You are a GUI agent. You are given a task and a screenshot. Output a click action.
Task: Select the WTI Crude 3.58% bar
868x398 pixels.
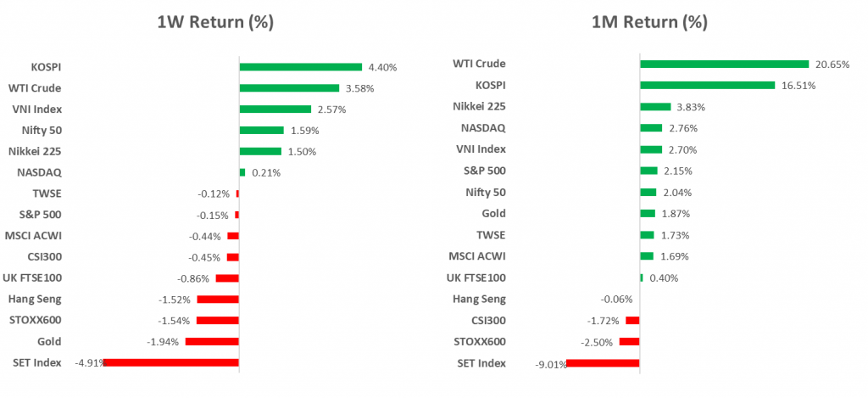point(289,88)
